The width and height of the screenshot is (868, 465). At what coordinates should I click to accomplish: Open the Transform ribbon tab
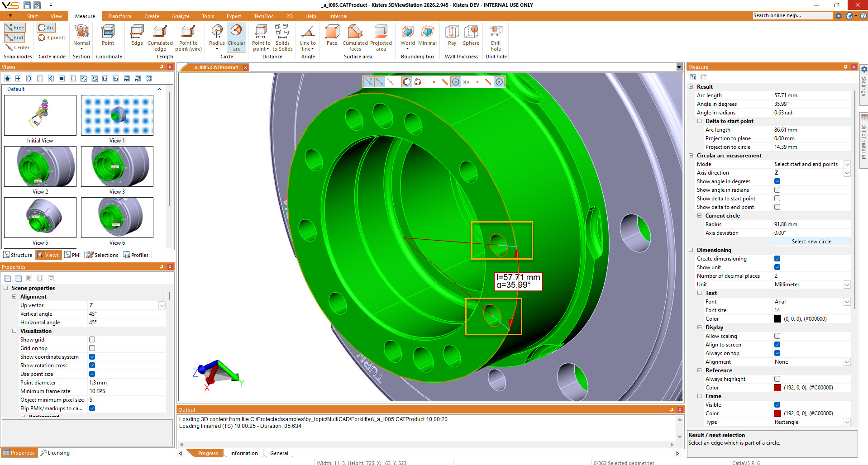119,16
